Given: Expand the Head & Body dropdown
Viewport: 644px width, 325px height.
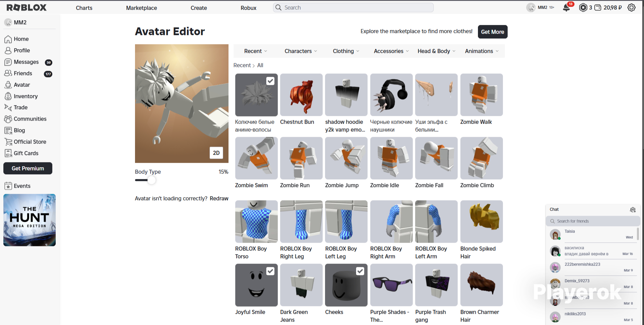Looking at the screenshot, I should [436, 51].
